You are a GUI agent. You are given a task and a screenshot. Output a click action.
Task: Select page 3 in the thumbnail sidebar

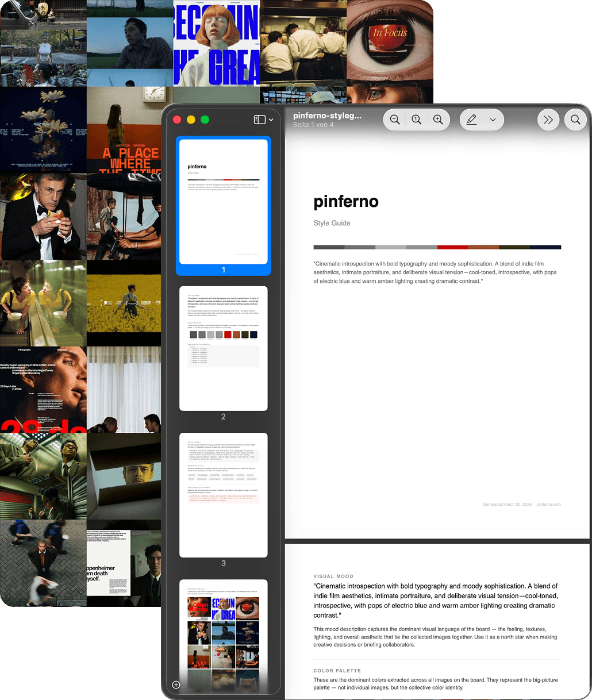pyautogui.click(x=223, y=495)
